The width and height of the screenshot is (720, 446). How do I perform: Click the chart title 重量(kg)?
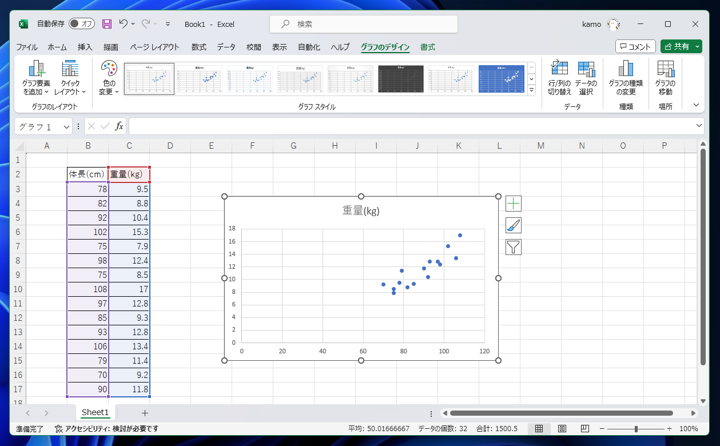[361, 211]
